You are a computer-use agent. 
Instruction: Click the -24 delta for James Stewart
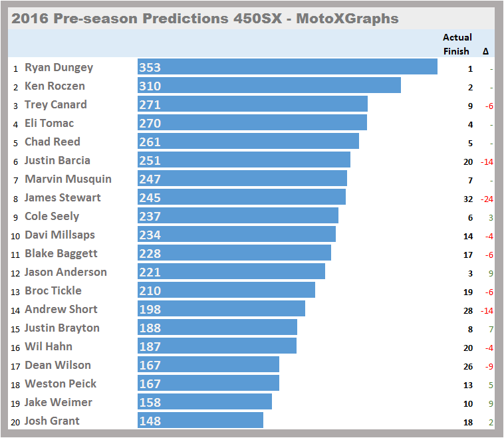(487, 197)
